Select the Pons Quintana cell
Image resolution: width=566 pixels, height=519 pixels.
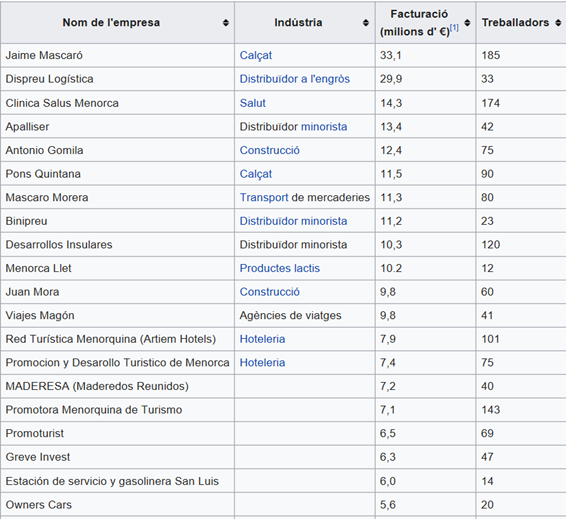(117, 174)
